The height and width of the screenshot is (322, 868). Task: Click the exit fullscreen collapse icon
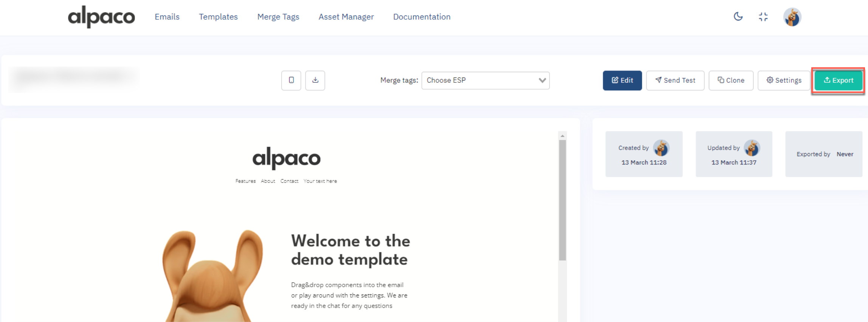tap(763, 17)
